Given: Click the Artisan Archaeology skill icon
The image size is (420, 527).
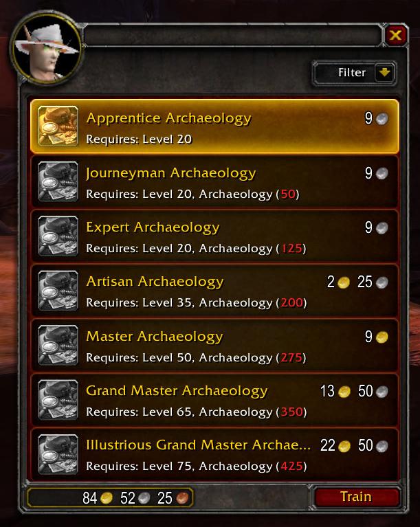Looking at the screenshot, I should point(58,291).
